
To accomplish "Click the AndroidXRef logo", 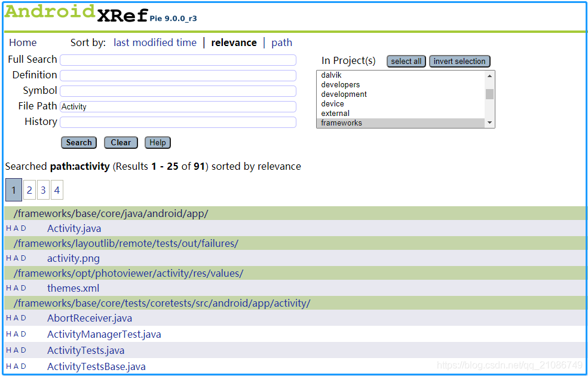I will pos(76,14).
